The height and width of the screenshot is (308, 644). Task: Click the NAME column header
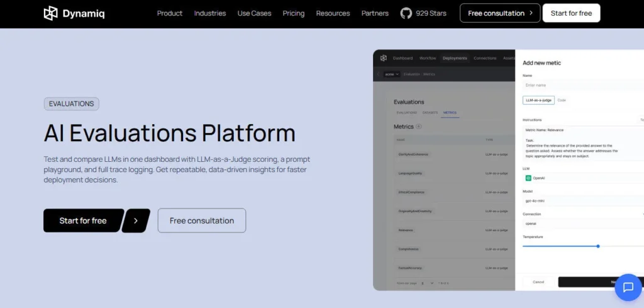tap(401, 140)
